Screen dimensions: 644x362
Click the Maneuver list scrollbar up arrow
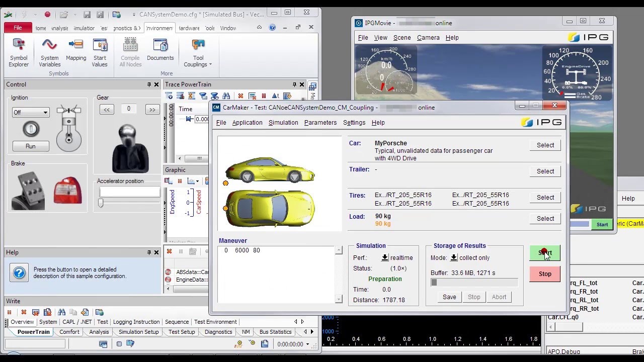339,250
